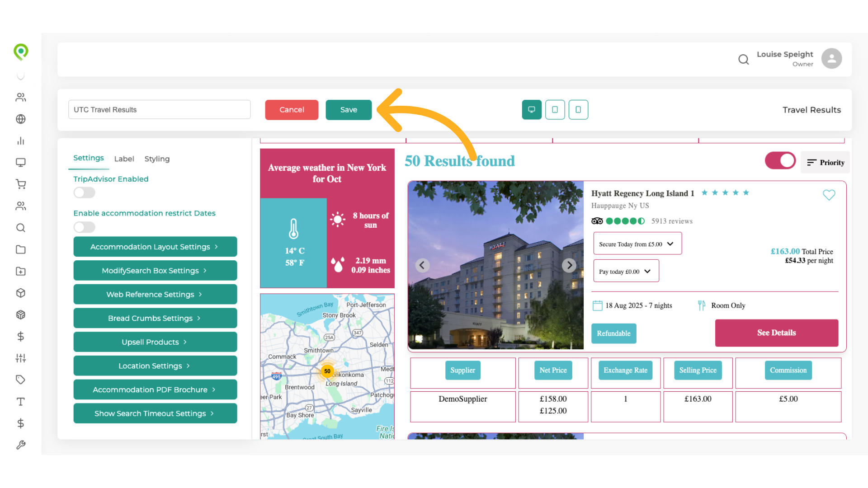Open Secure Today from £5.00 dropdown
This screenshot has height=488, width=868.
[637, 244]
